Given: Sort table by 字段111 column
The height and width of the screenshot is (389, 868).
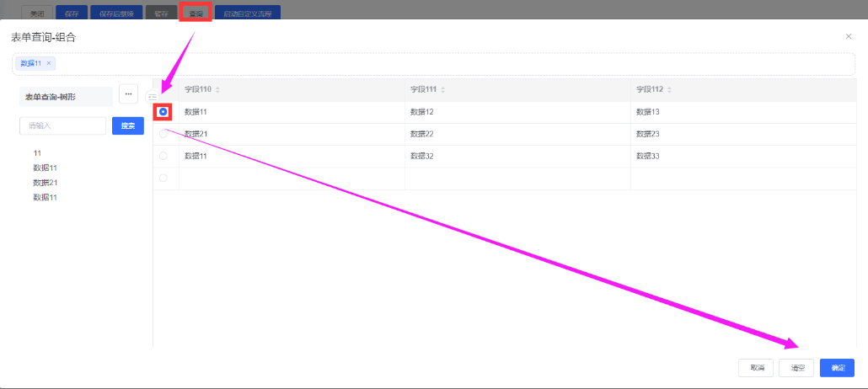Looking at the screenshot, I should pyautogui.click(x=442, y=90).
